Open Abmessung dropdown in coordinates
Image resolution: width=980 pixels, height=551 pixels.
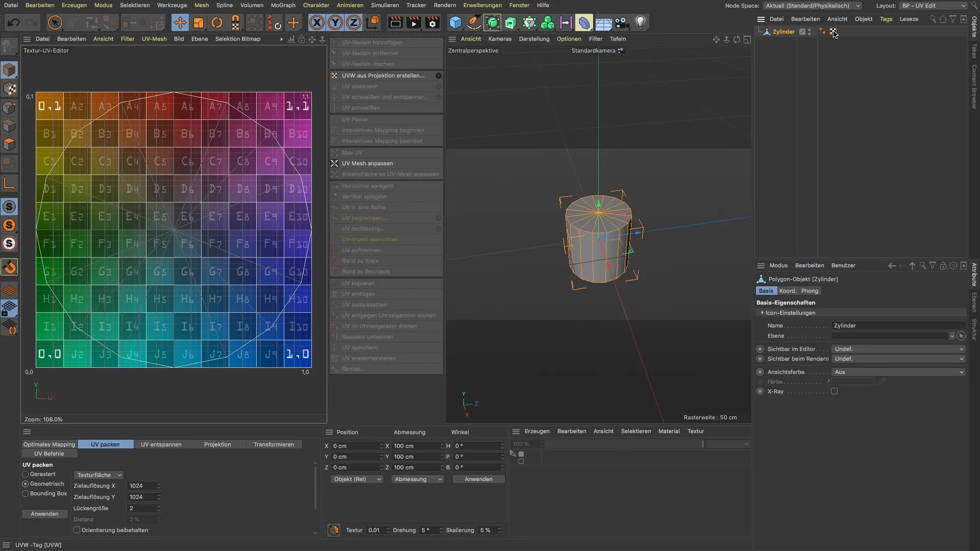[x=417, y=479]
